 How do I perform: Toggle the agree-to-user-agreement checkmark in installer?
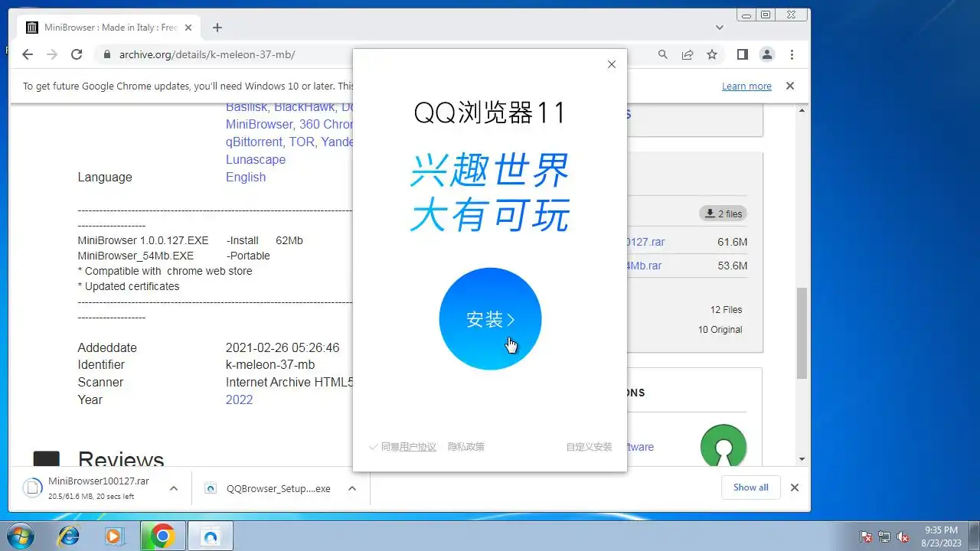coord(374,447)
